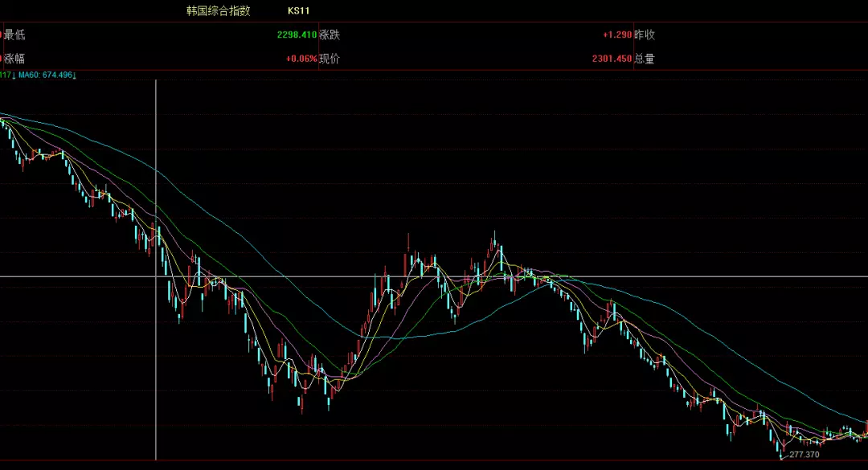Click the red icon beside 涨幅
Image resolution: width=868 pixels, height=470 pixels.
(2, 59)
